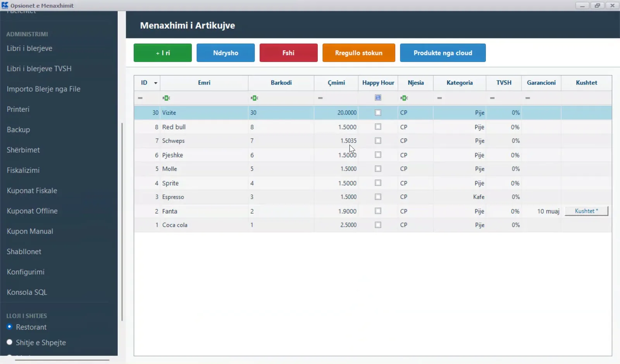The height and width of the screenshot is (364, 620).
Task: Click the ID column equals filter icon
Action: coord(140,98)
